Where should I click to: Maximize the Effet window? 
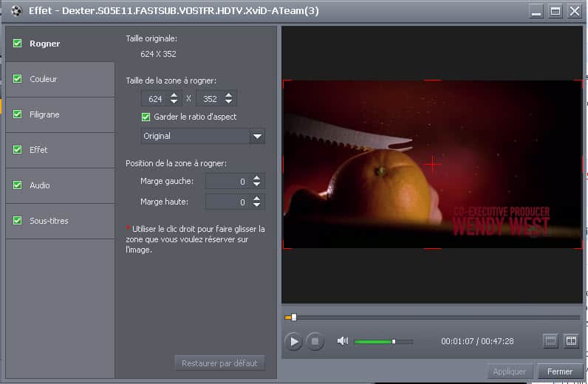tap(555, 11)
